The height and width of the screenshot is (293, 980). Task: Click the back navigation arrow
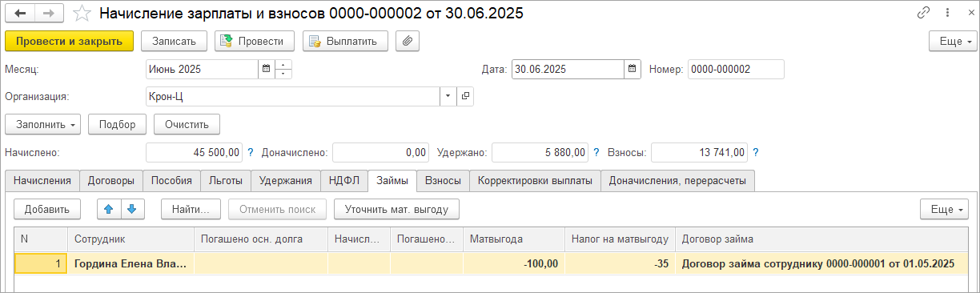click(x=20, y=14)
